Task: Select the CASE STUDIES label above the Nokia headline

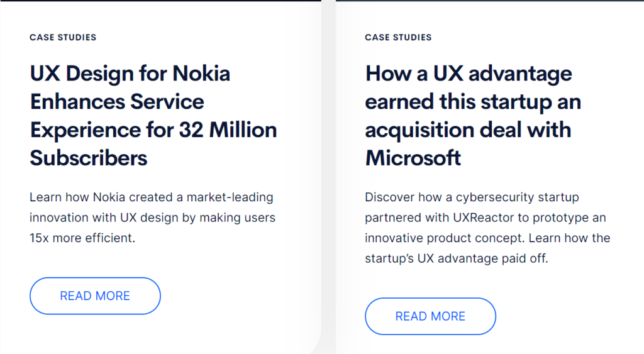Action: pos(63,37)
